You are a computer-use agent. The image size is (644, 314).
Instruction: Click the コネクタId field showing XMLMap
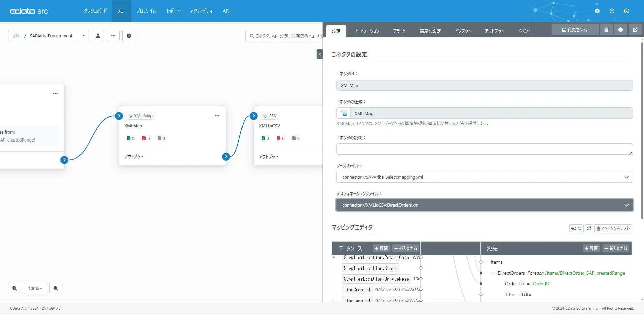click(x=484, y=85)
